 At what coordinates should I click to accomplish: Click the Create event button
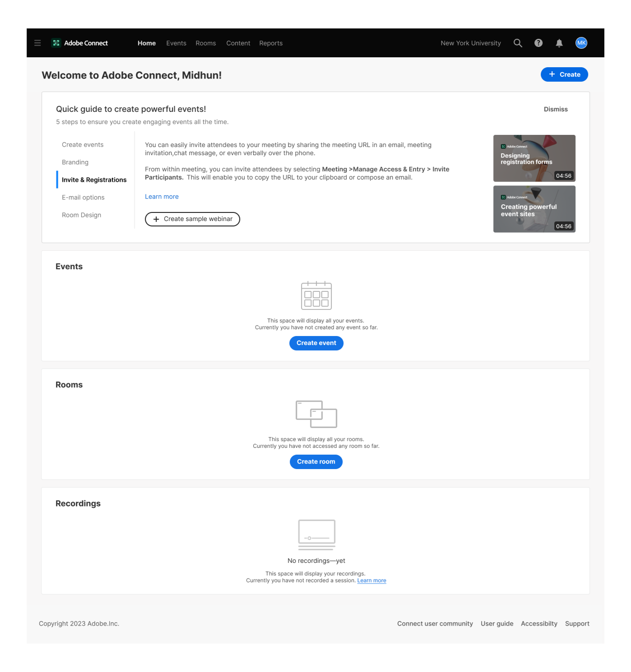(x=316, y=343)
